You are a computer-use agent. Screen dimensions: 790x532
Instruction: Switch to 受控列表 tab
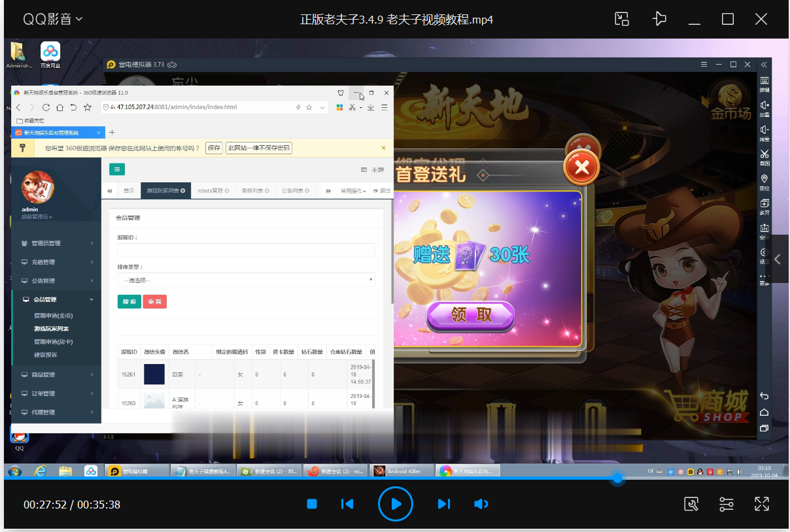point(254,191)
